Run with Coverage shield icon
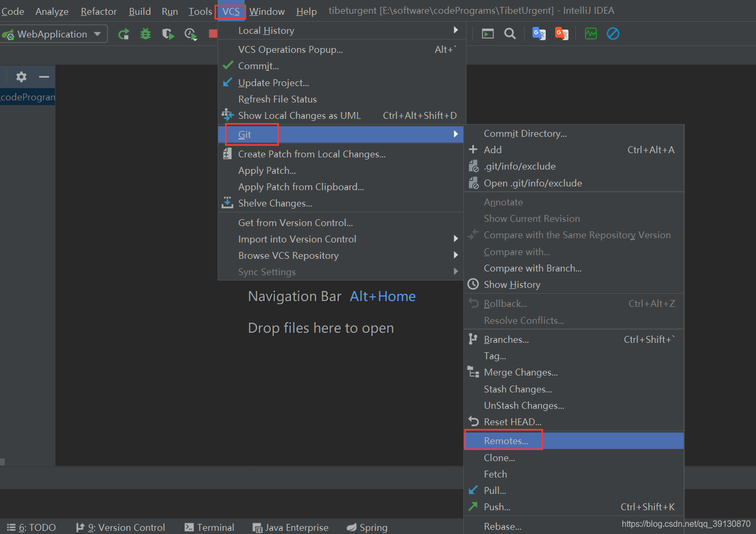Image resolution: width=756 pixels, height=534 pixels. pos(168,34)
